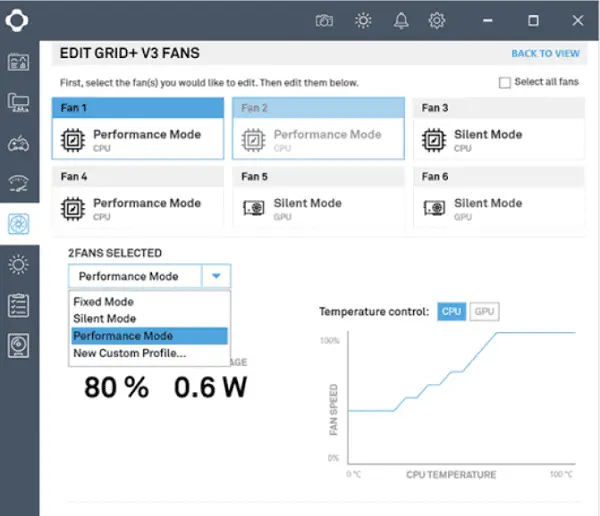This screenshot has width=600, height=516.
Task: Click the CPU chip icon in Fan 4
Action: point(73,209)
